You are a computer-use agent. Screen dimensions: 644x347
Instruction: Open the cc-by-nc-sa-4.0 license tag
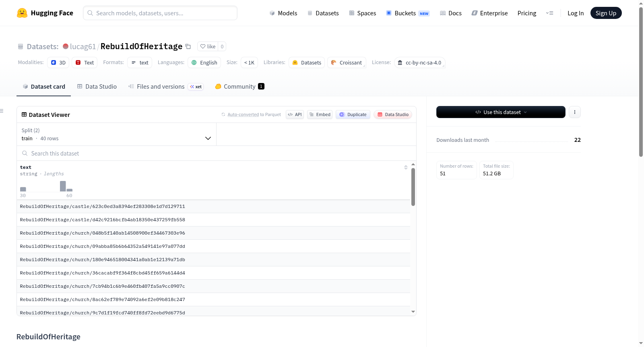(420, 62)
